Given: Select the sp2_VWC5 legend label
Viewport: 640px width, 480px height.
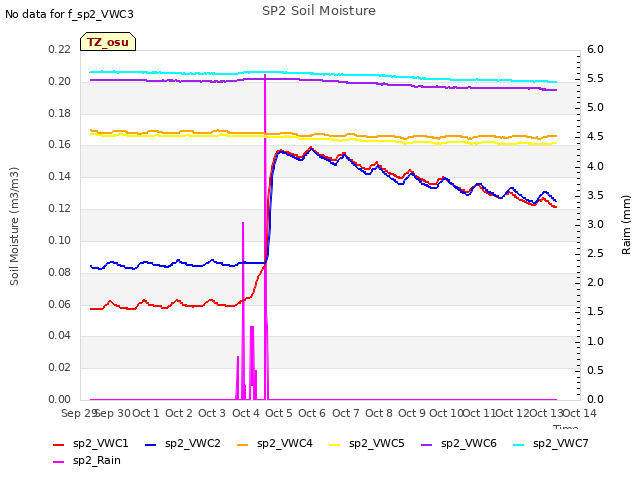Looking at the screenshot, I should [376, 444].
